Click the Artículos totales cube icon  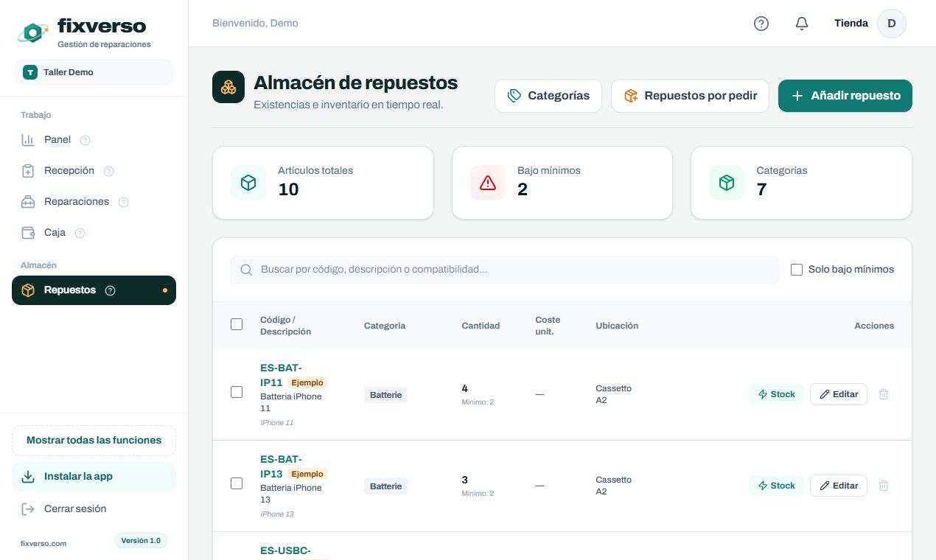coord(248,183)
